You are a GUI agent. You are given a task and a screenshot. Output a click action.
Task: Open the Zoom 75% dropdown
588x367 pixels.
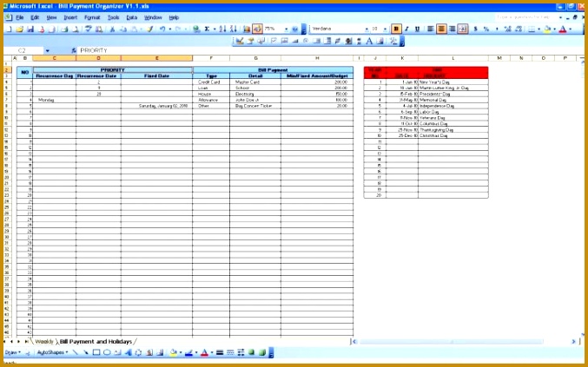pyautogui.click(x=287, y=29)
